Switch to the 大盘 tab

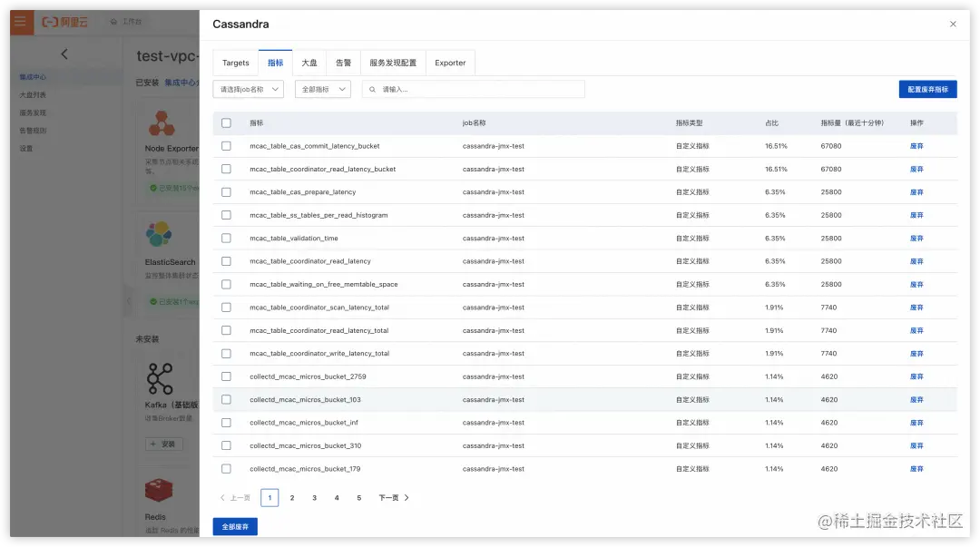point(309,63)
